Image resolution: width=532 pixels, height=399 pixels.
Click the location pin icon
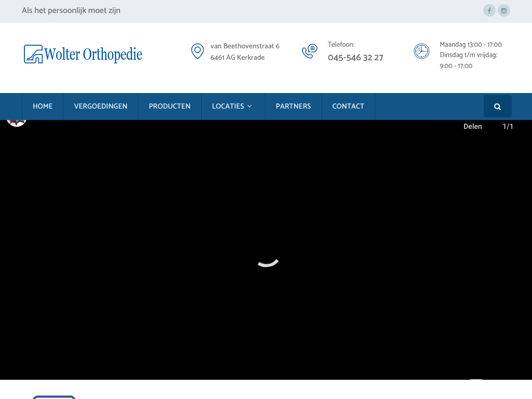197,51
